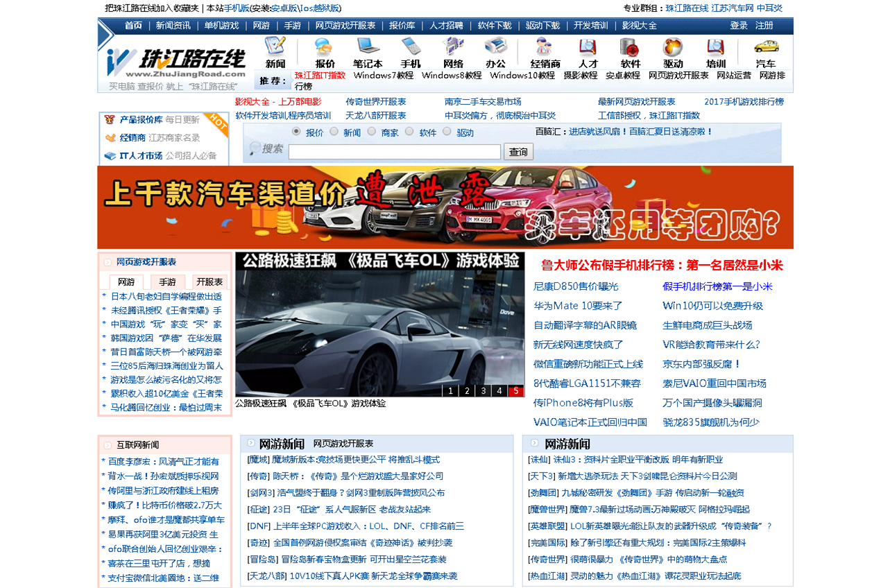Switch to the 手游 tab
The height and width of the screenshot is (588, 881).
(x=168, y=282)
